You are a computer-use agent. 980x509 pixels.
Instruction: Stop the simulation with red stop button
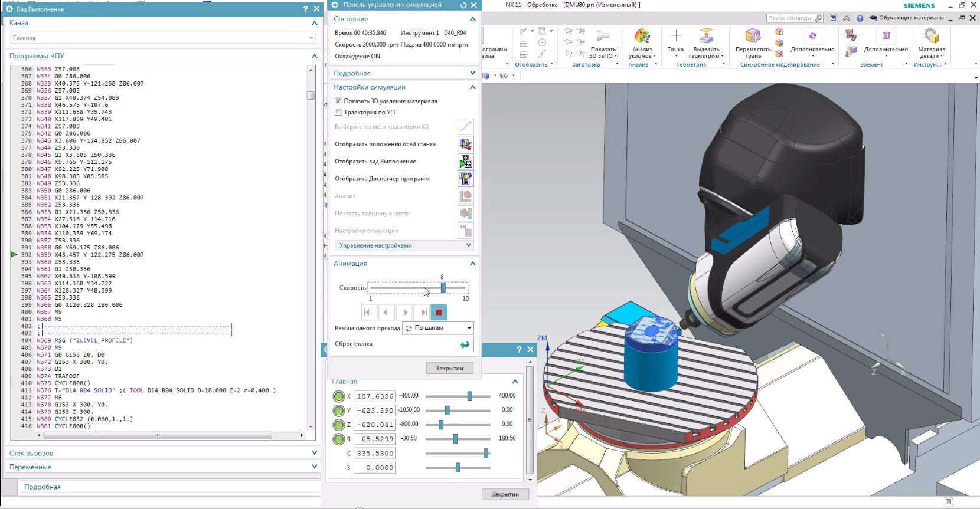(439, 313)
